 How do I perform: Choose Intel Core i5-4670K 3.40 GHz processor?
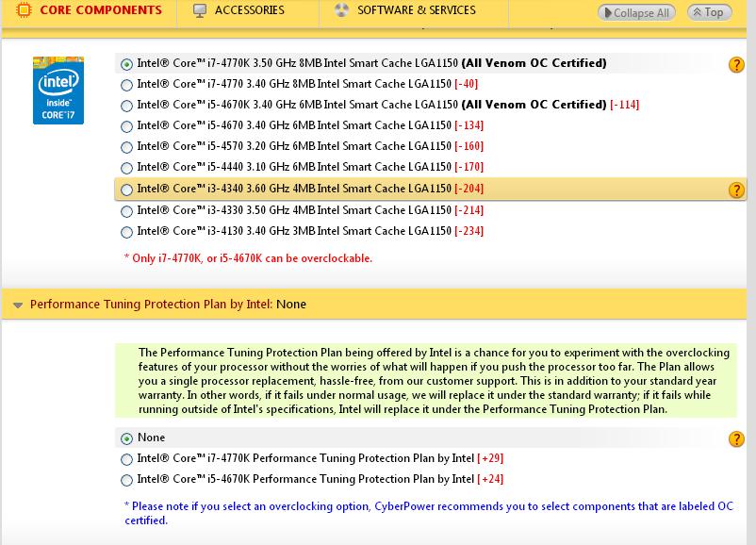(127, 107)
